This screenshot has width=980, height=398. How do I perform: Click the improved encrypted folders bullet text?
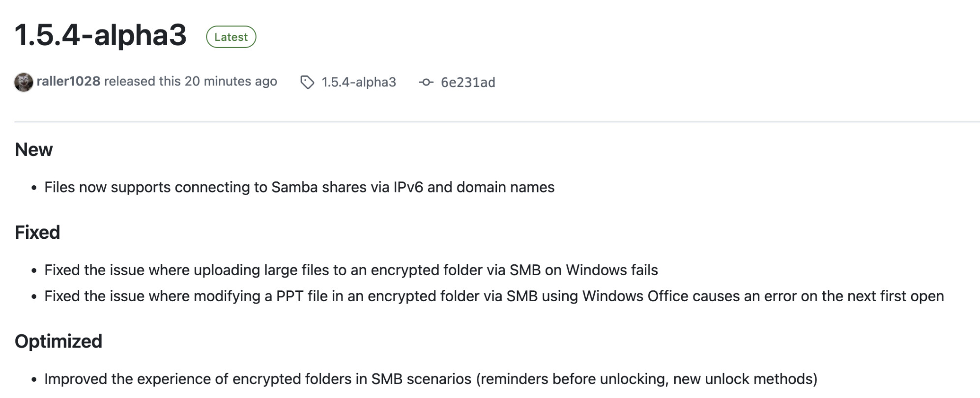pos(431,379)
